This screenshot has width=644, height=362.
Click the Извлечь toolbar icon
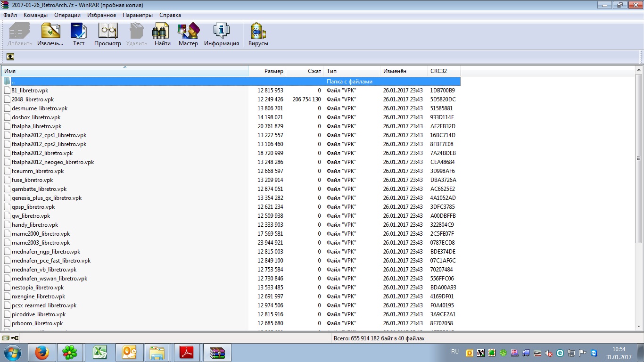pos(50,34)
